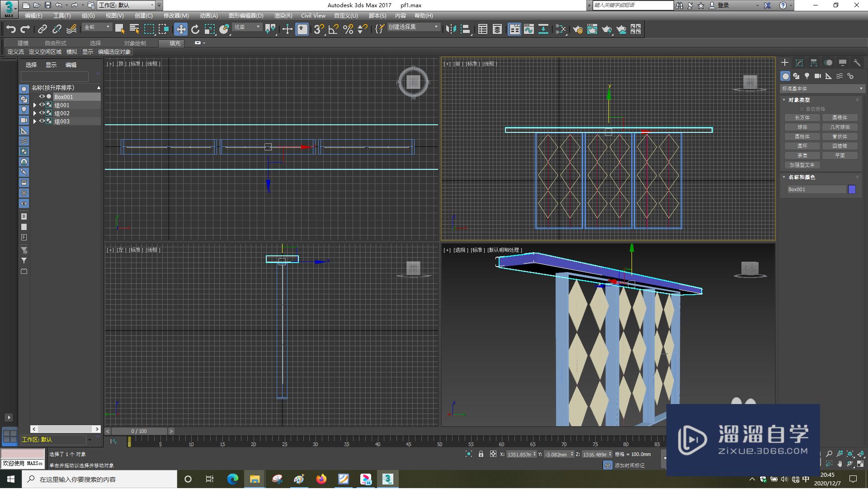This screenshot has height=489, width=868.
Task: Open the 渲染(R) menu
Action: click(x=283, y=16)
